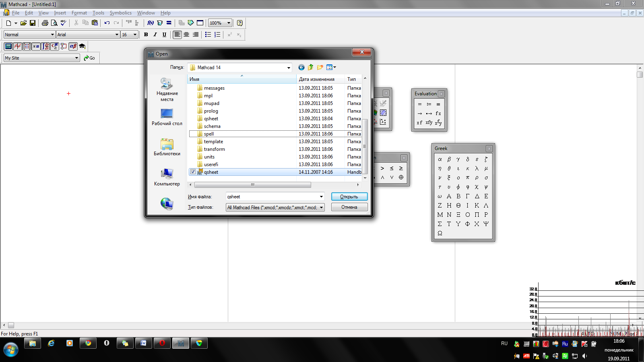
Task: Expand the Normal style dropdown
Action: [x=52, y=35]
